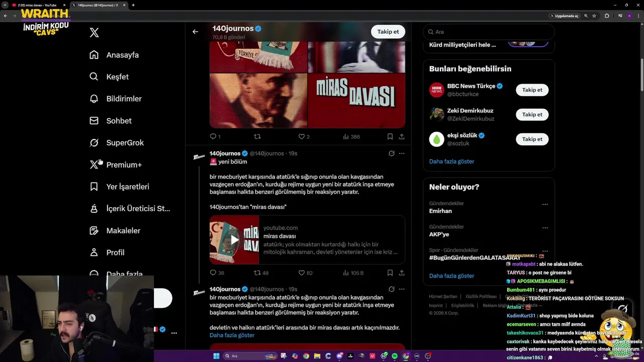Follow ekşi sözlük
Screen dimensions: 644x362
[532, 139]
